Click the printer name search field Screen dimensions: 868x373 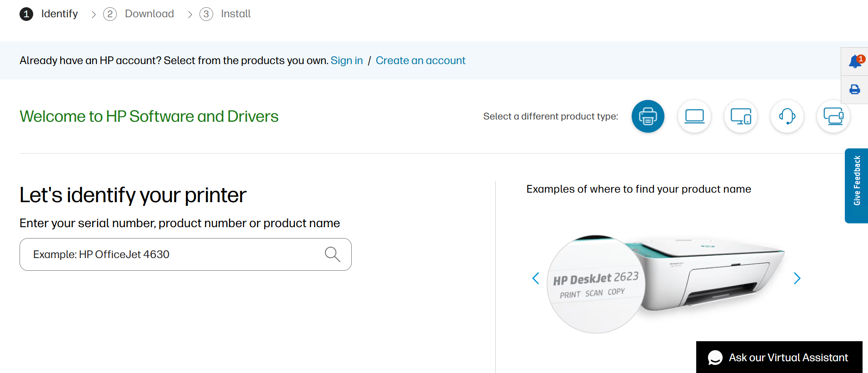(173, 254)
